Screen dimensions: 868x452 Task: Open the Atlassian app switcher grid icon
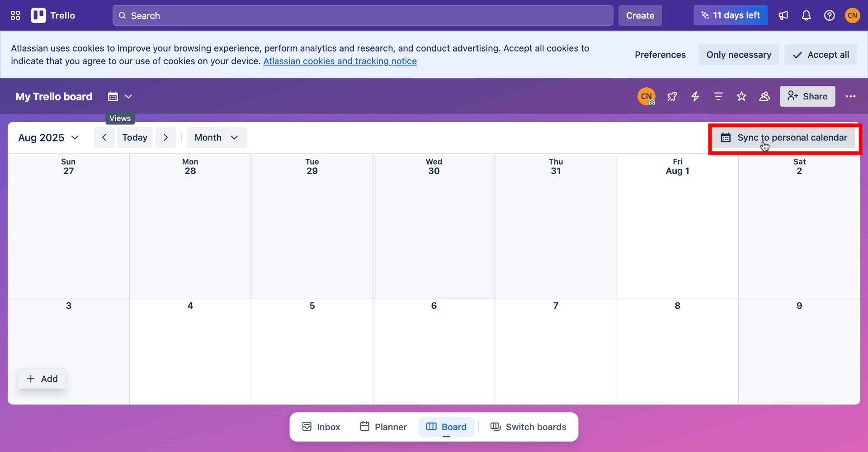tap(15, 15)
